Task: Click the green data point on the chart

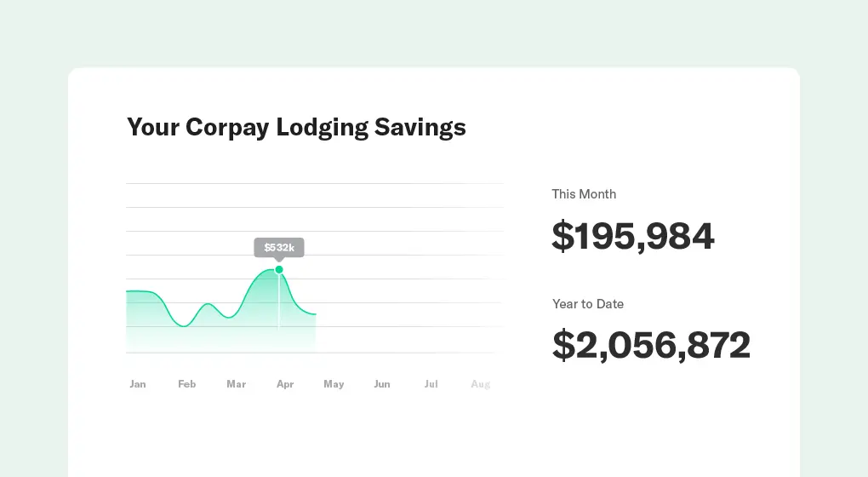Action: [279, 269]
